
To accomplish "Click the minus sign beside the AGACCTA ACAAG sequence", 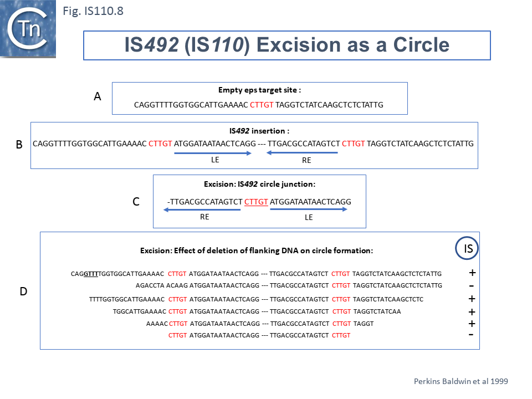I will pos(471,285).
